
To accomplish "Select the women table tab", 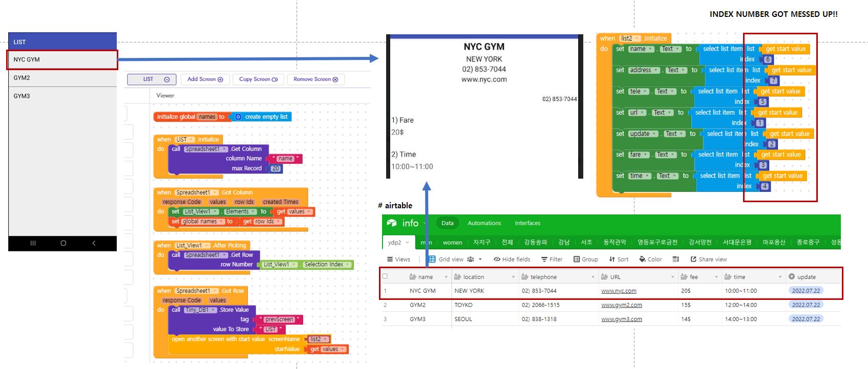I will click(452, 243).
